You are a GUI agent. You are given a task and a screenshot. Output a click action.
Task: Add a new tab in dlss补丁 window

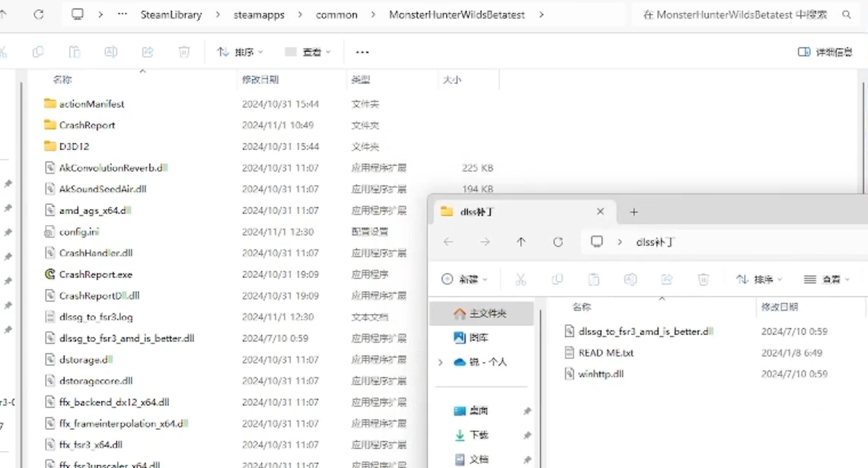(633, 212)
